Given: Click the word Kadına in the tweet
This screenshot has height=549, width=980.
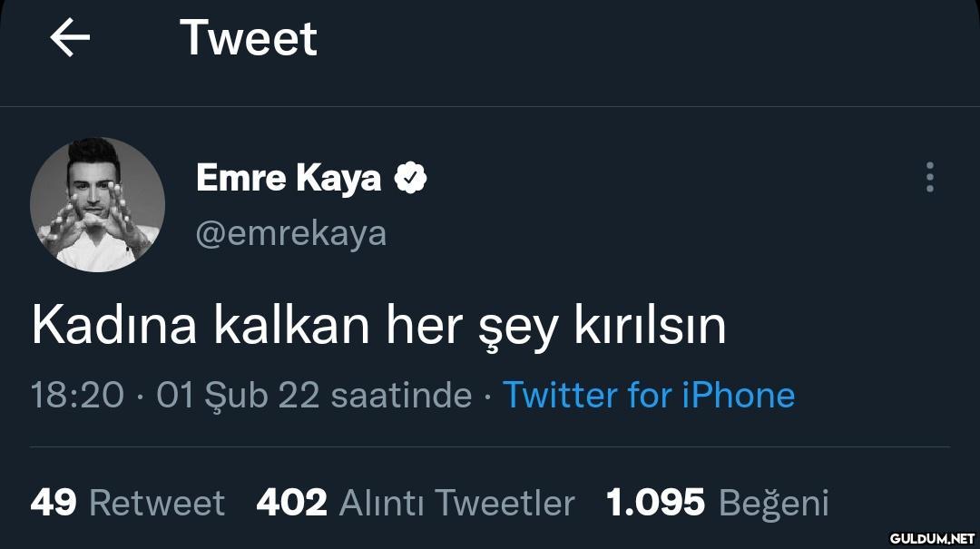Looking at the screenshot, I should click(113, 327).
